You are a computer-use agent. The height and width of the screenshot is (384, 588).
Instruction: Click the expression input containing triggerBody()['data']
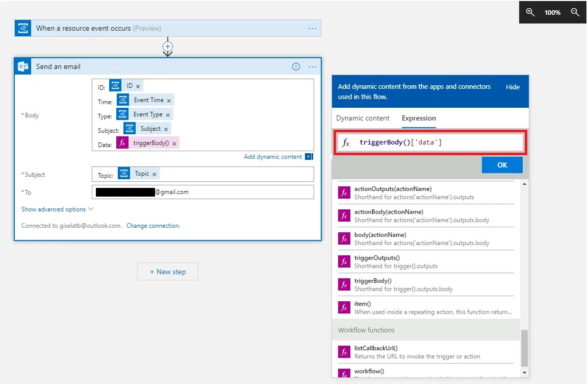(430, 142)
